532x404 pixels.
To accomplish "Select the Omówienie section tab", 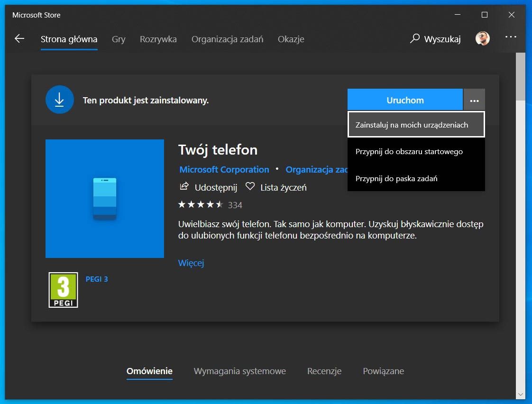I will click(x=149, y=371).
